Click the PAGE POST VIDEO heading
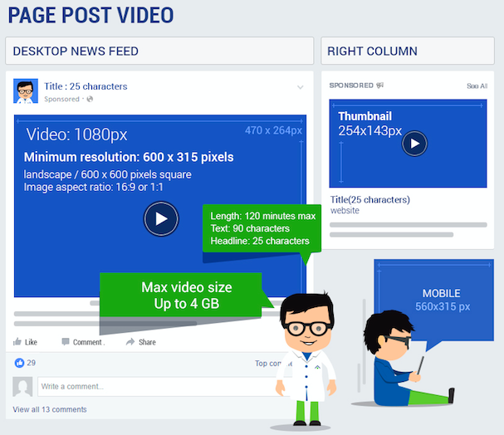This screenshot has width=504, height=435. tap(91, 15)
